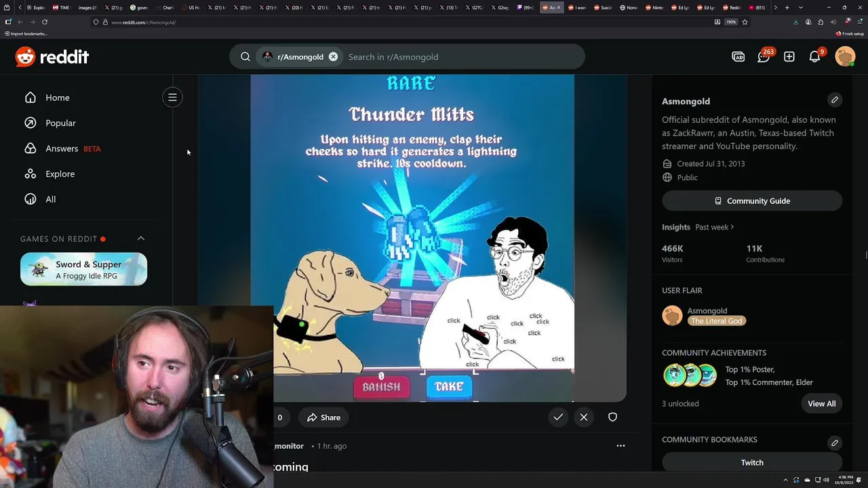868x488 pixels.
Task: Collapse the navigation sidebar with hamburger button
Action: point(172,98)
